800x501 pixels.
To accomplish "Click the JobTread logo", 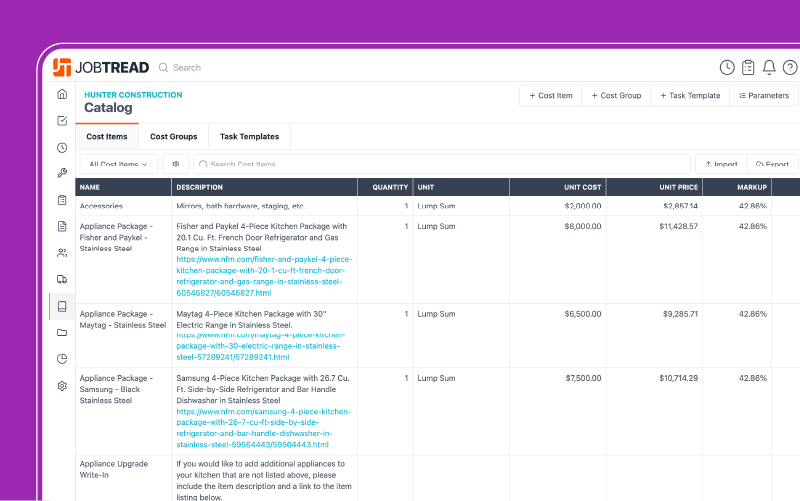I will [x=101, y=67].
